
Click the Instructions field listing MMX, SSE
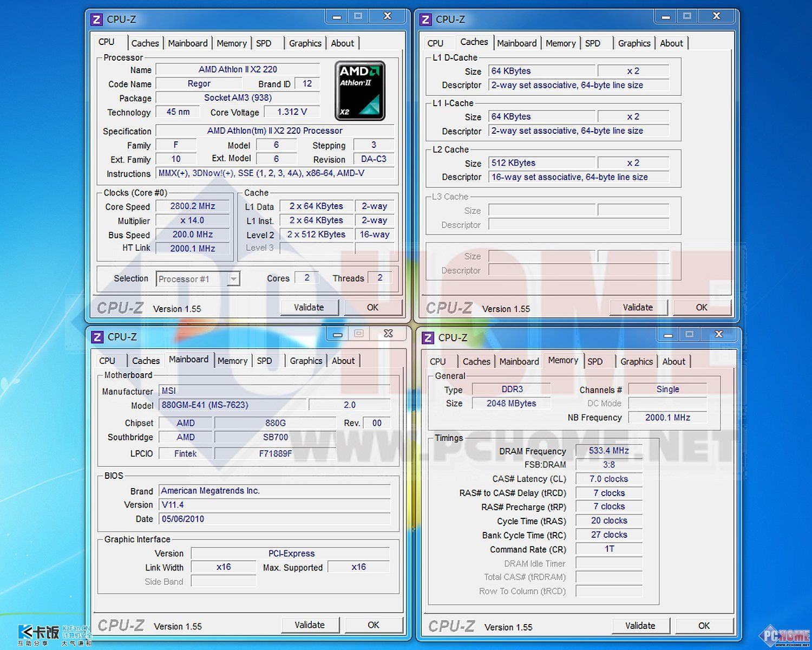(275, 173)
